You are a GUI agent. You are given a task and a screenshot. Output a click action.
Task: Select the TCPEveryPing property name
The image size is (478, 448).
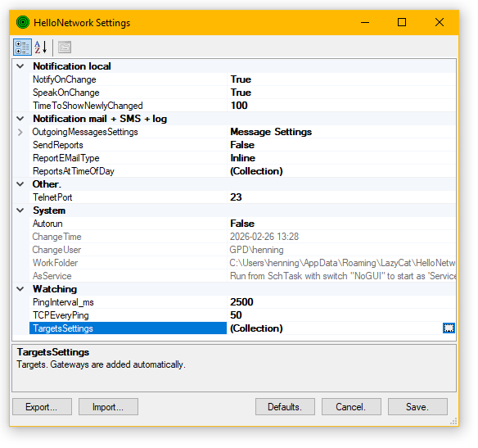coord(61,315)
